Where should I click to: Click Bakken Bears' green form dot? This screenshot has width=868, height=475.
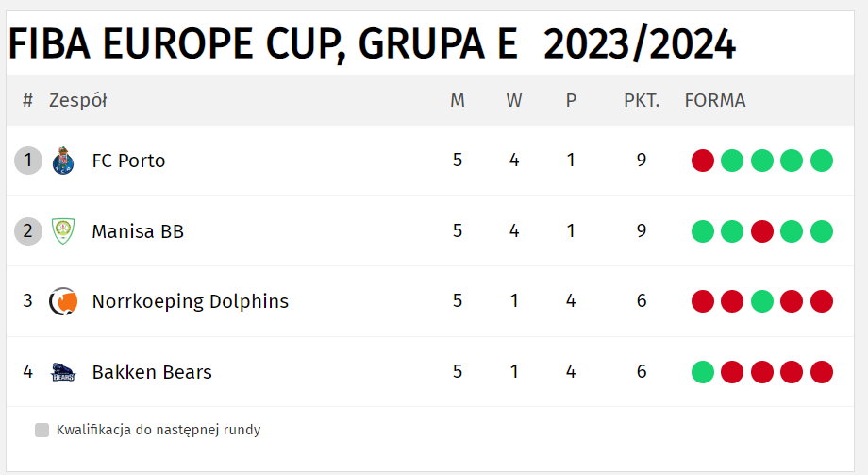point(703,372)
